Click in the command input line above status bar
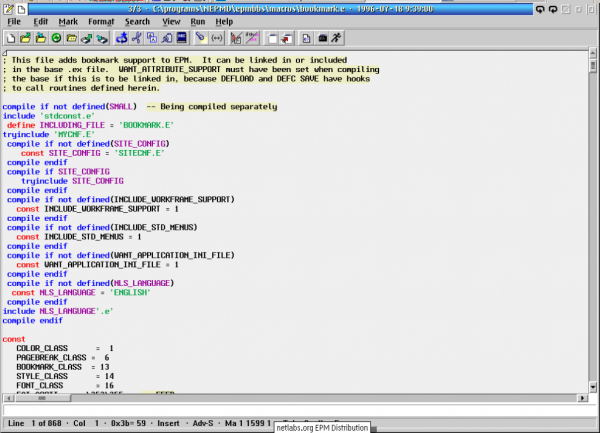The height and width of the screenshot is (433, 600). [x=290, y=410]
